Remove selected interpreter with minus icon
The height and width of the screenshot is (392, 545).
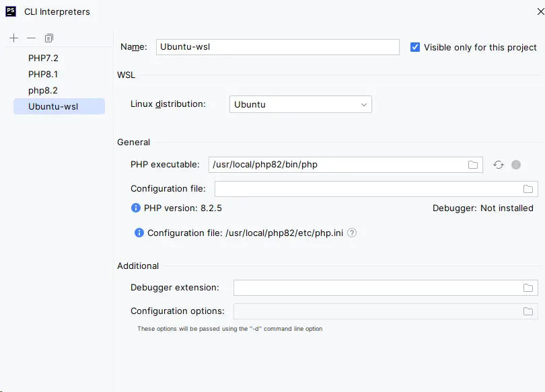click(x=31, y=38)
